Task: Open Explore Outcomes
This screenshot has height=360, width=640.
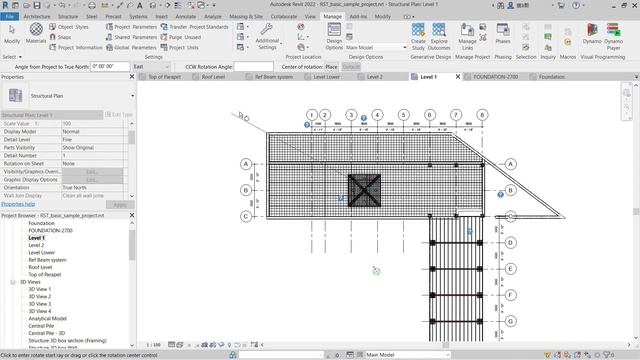Action: click(x=439, y=36)
